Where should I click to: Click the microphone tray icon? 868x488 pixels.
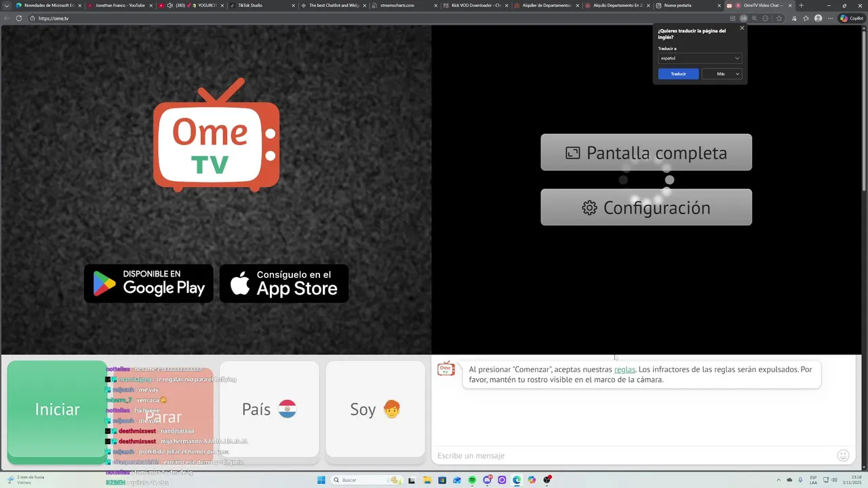800,480
